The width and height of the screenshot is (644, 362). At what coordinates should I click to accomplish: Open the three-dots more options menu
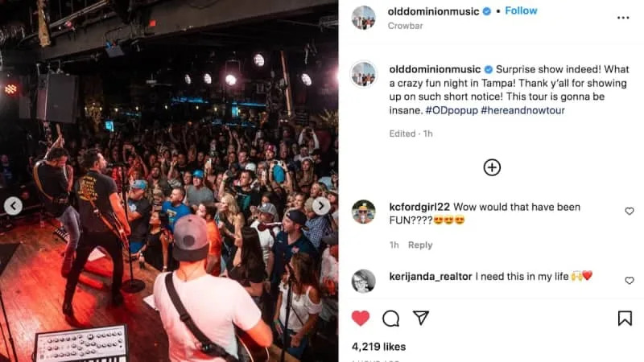tap(623, 18)
